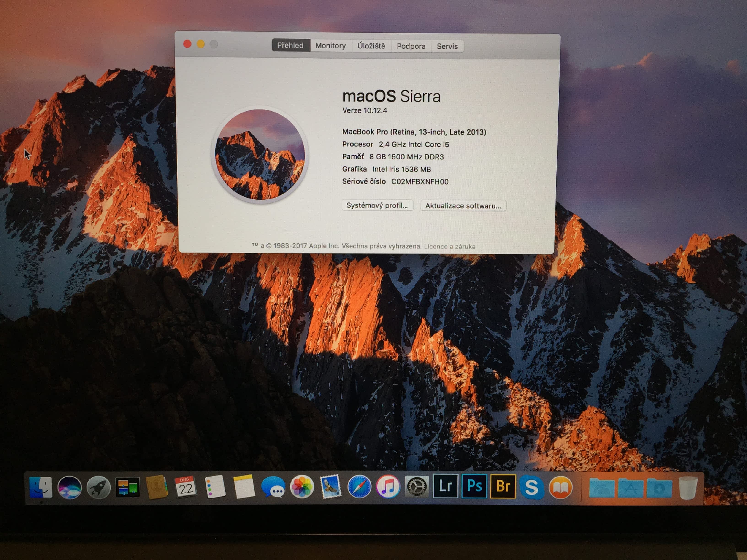
Task: Open Launchpad rocket icon
Action: tap(98, 487)
